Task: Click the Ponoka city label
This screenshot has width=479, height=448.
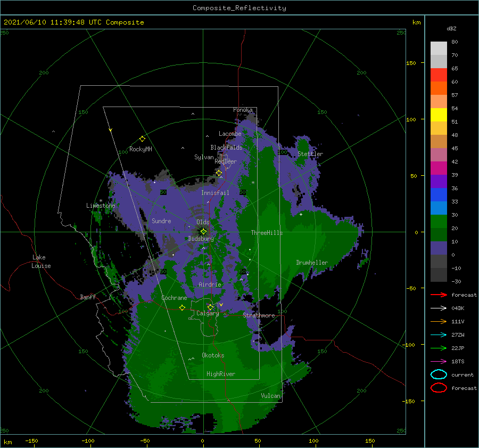Action: coord(243,110)
